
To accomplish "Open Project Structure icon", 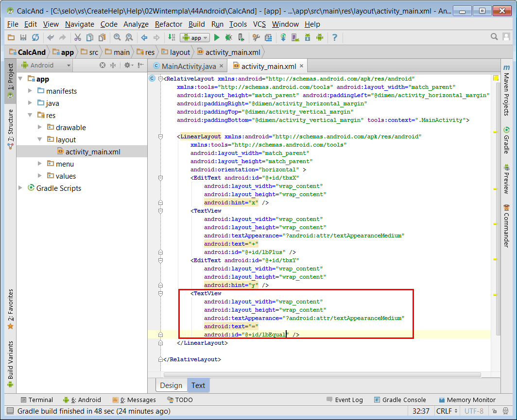I will point(268,37).
